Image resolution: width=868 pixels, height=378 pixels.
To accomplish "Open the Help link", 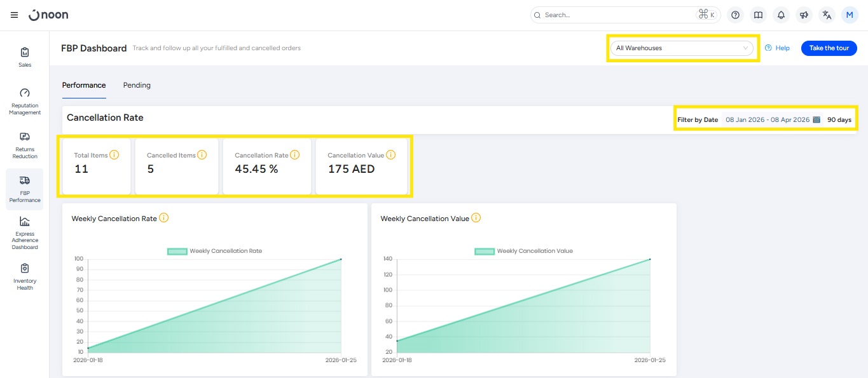I will (777, 48).
